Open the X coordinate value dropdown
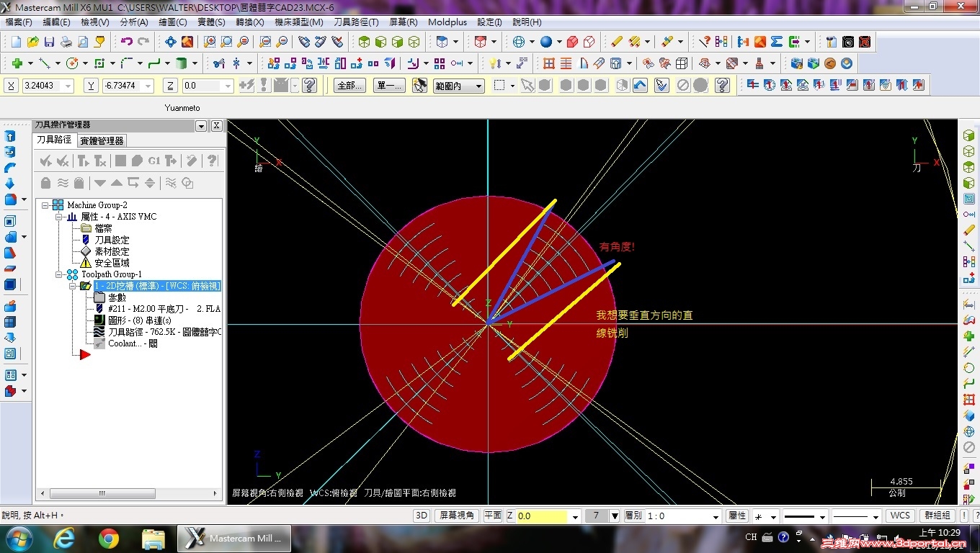 pyautogui.click(x=68, y=86)
